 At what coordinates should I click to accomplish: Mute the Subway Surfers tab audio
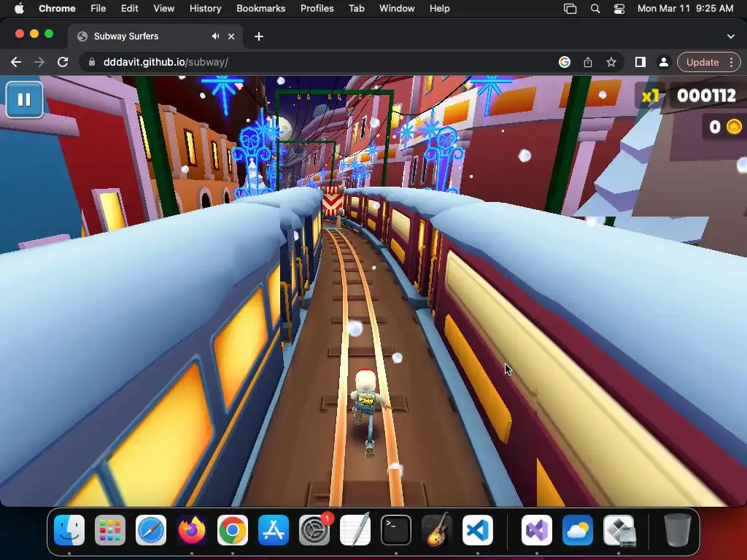215,36
